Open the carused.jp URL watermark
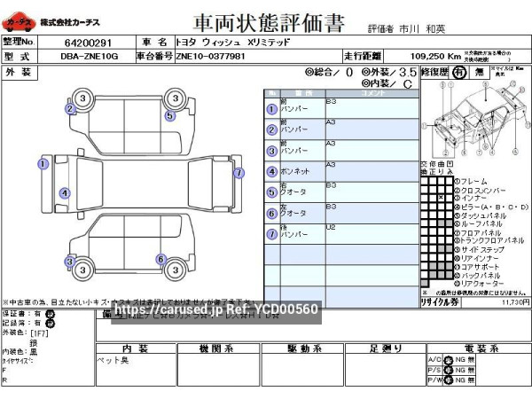This screenshot has width=532, height=399. 217,309
